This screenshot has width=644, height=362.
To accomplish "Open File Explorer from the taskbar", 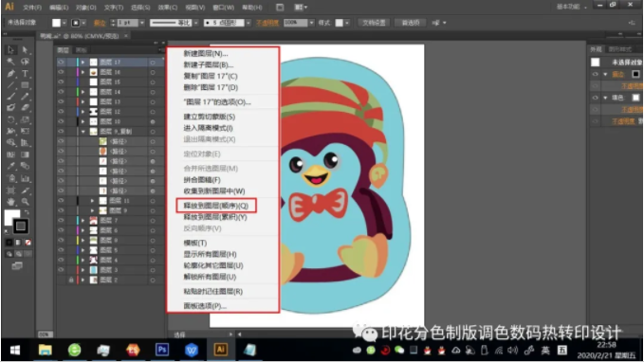I will [45, 350].
